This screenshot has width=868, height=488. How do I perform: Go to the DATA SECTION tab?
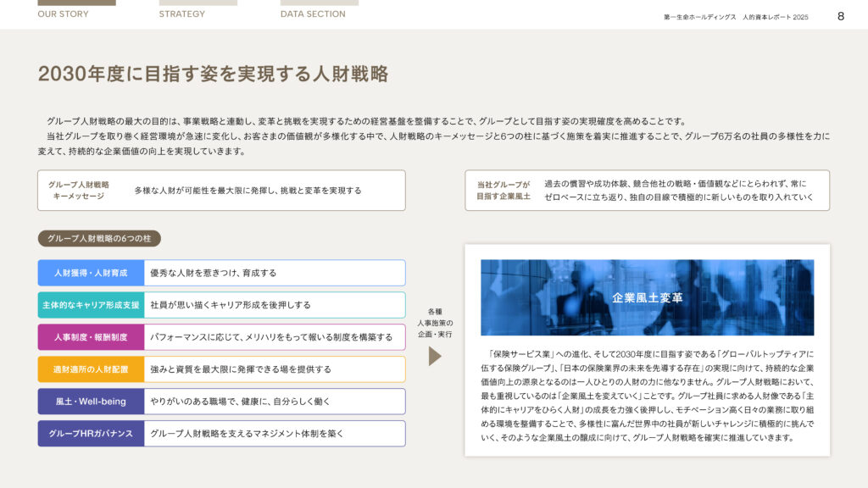[313, 14]
